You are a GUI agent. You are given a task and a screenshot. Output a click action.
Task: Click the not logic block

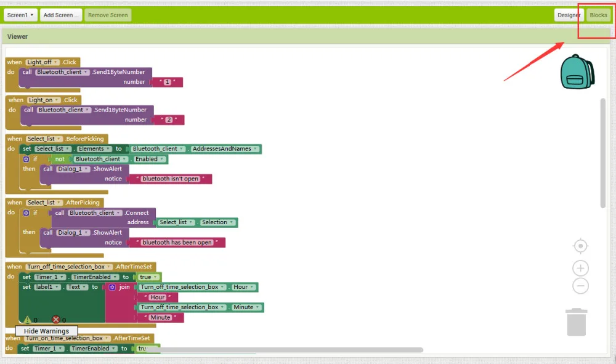(x=59, y=159)
